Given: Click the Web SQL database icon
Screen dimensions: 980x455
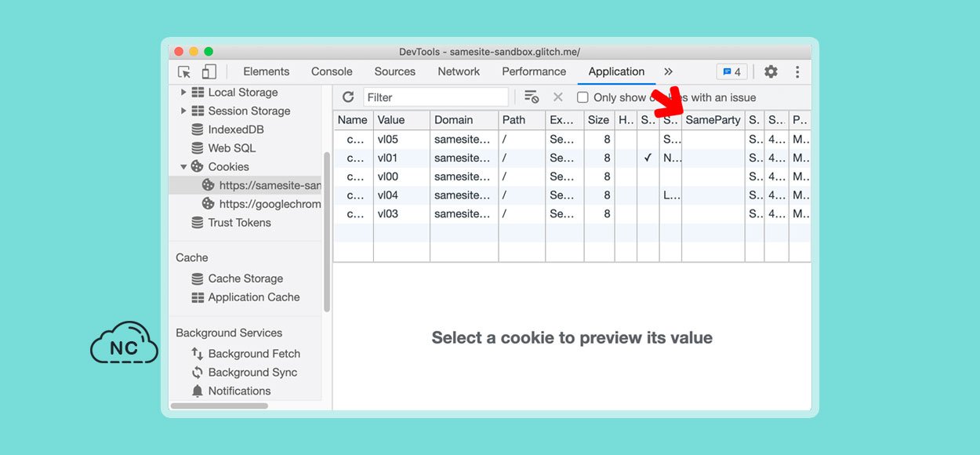Looking at the screenshot, I should (x=198, y=148).
